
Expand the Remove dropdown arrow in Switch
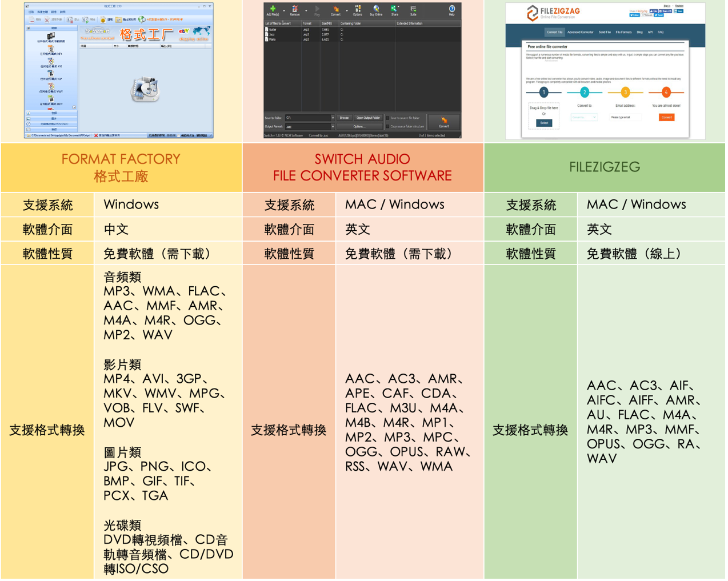306,11
